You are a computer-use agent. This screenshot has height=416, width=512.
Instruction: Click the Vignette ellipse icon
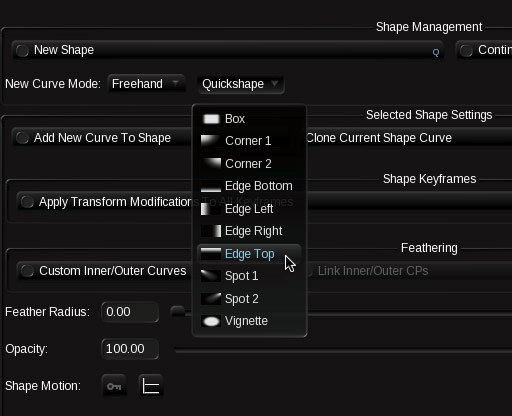pos(211,321)
